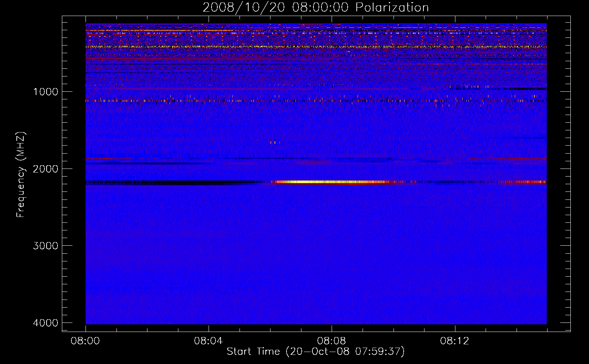Click the plot title '2008/10/20 08:00:00 Polarization'

pos(316,8)
